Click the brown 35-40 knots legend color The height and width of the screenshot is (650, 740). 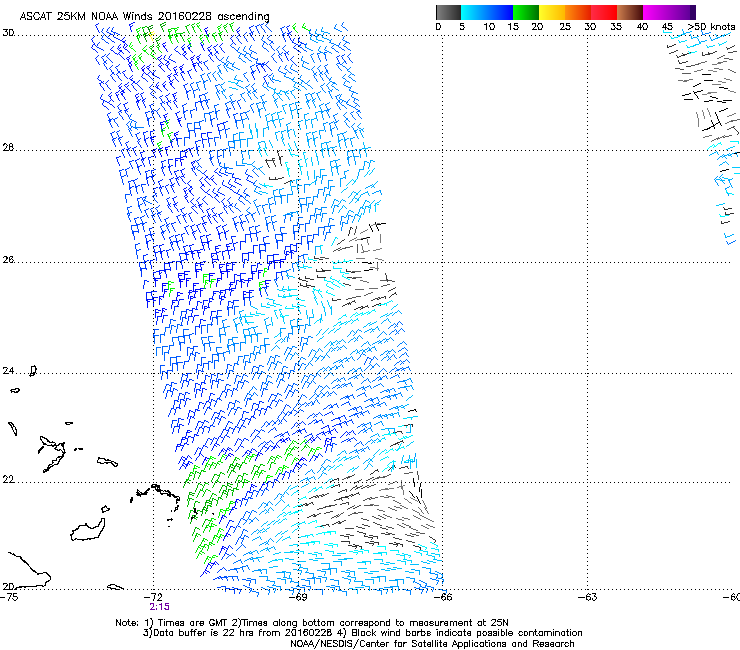point(630,12)
